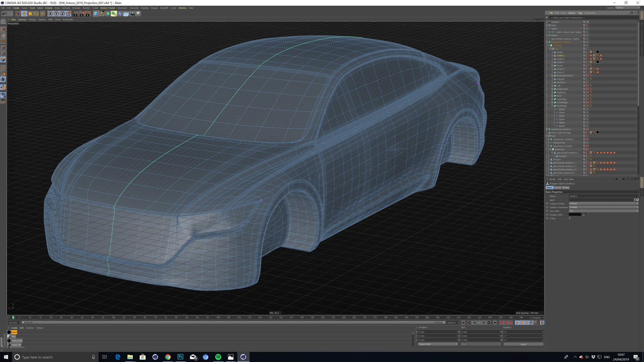The image size is (644, 362).
Task: Open the Object (Rel) coordinate dropdown
Action: (438, 344)
